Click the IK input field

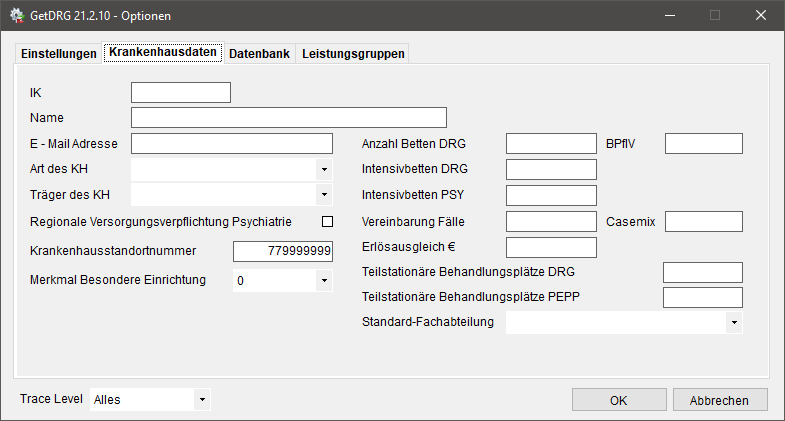(181, 93)
